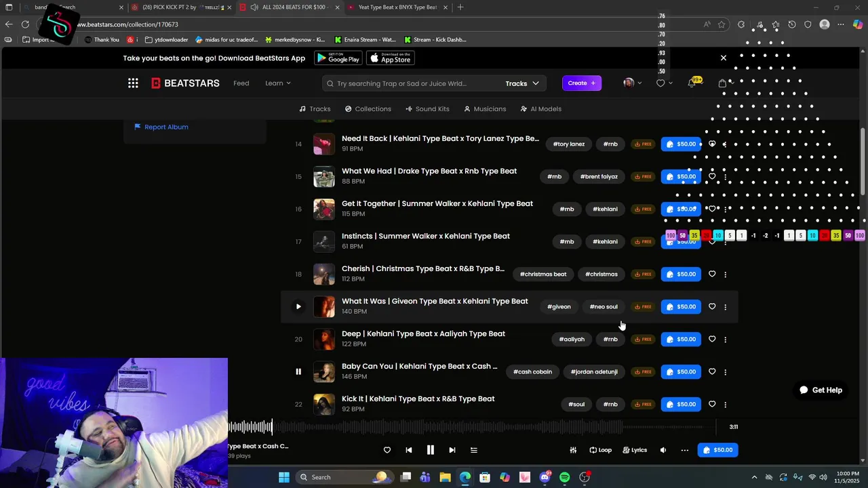Expand the Learn menu
Screen dimensions: 868x488
[278, 83]
